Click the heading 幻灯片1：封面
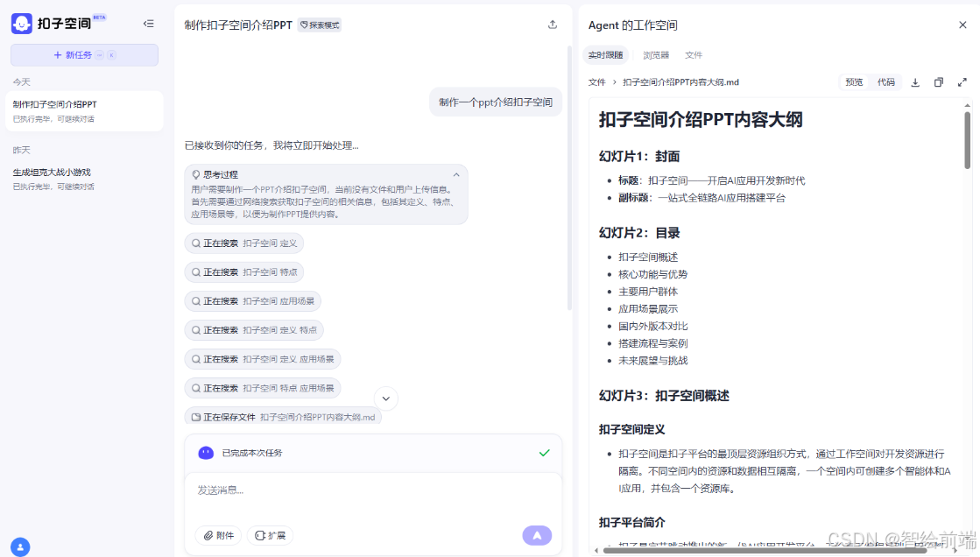Viewport: 980px width, 557px height. coord(638,156)
